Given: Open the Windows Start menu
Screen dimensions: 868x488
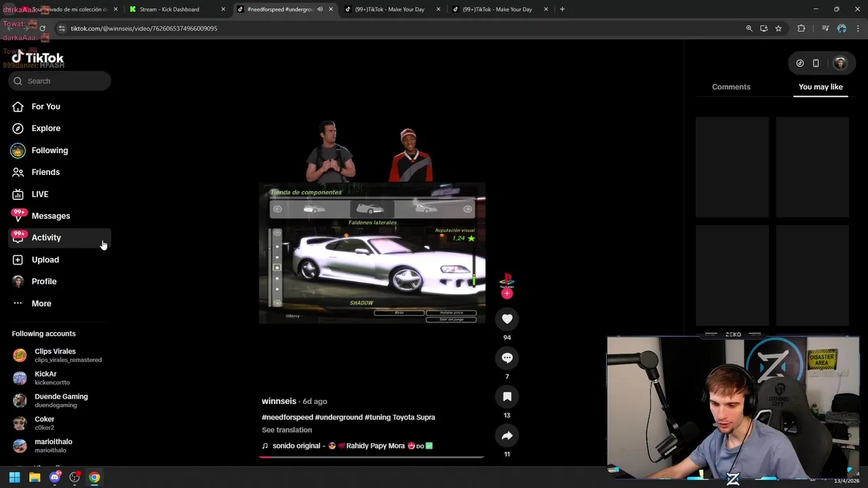Looking at the screenshot, I should 14,478.
